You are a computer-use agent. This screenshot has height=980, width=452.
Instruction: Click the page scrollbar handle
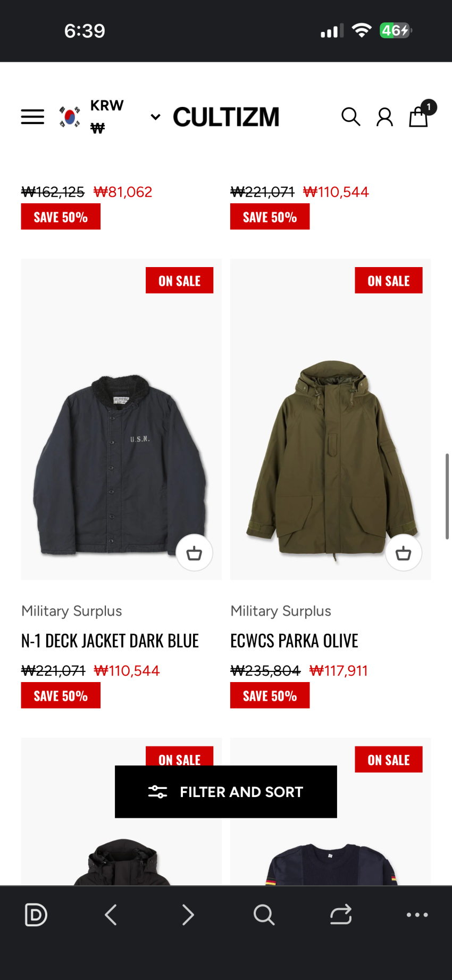tap(447, 496)
